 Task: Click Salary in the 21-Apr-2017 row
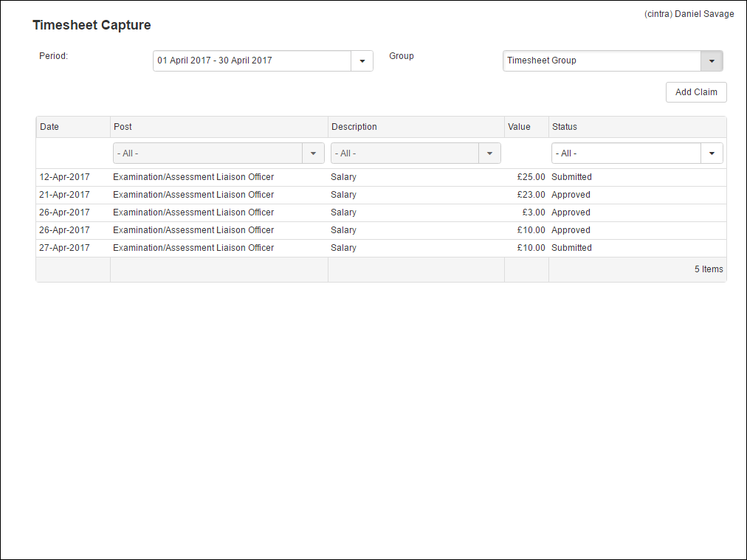click(x=343, y=195)
